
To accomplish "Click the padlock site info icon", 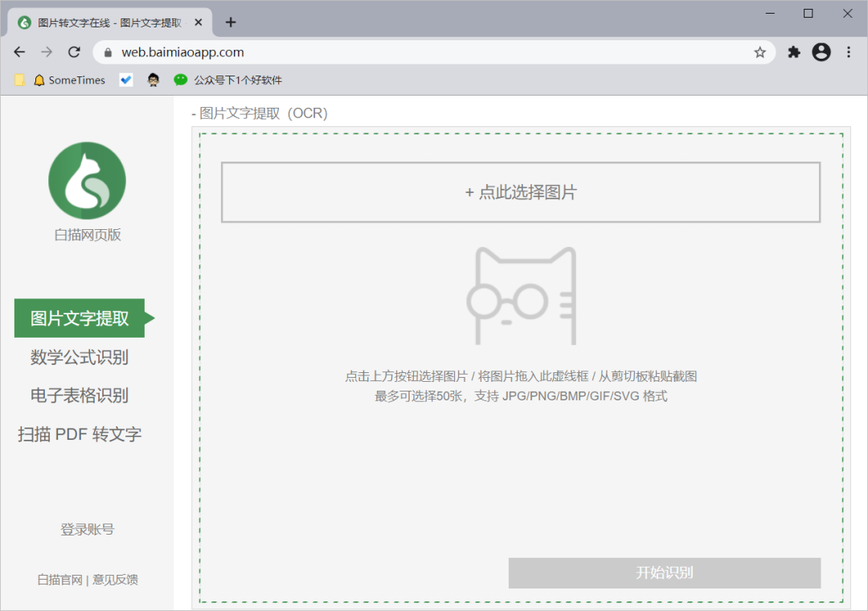I will point(108,52).
